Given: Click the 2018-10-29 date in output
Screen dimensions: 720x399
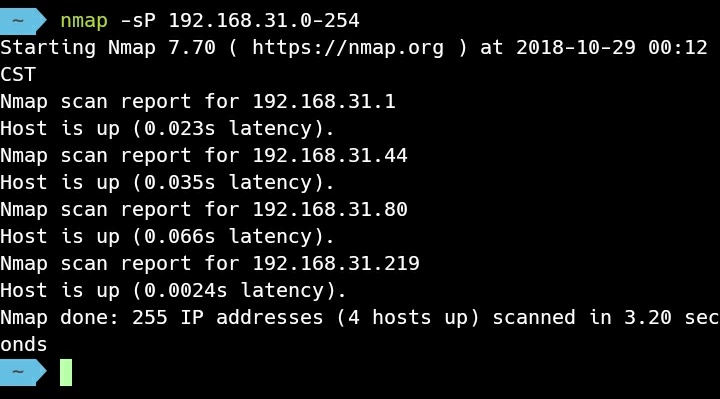Looking at the screenshot, I should coord(576,47).
